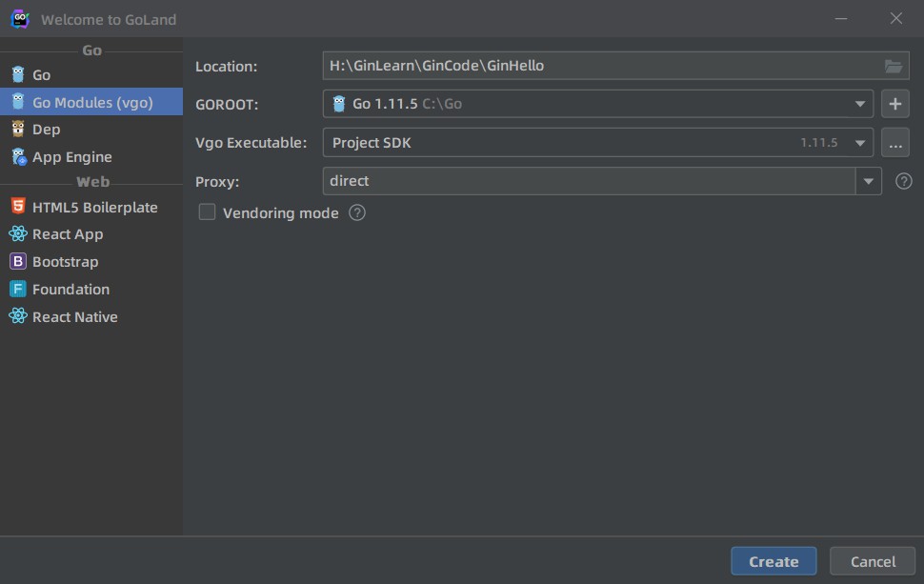The width and height of the screenshot is (924, 584).
Task: Browse Vgo executable with ellipsis button
Action: coord(894,143)
